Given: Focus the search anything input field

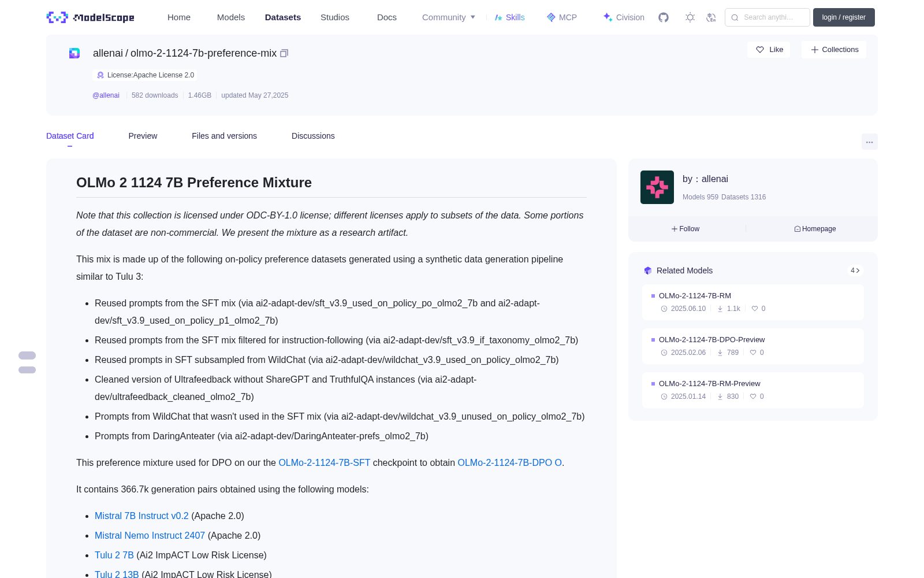Looking at the screenshot, I should tap(767, 17).
